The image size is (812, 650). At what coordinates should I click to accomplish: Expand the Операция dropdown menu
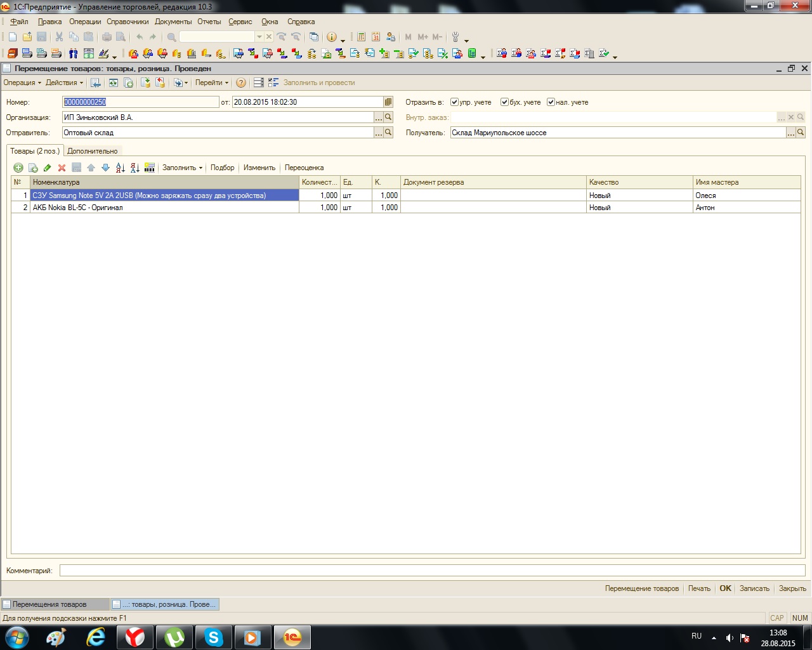pos(22,83)
